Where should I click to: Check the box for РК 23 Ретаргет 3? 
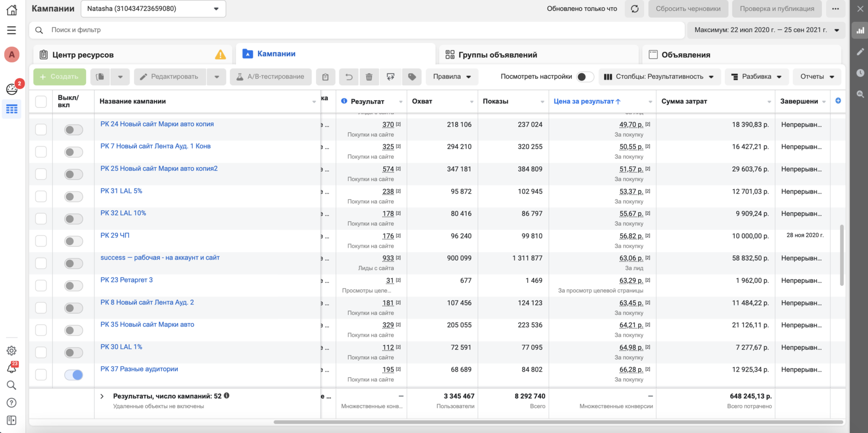41,285
